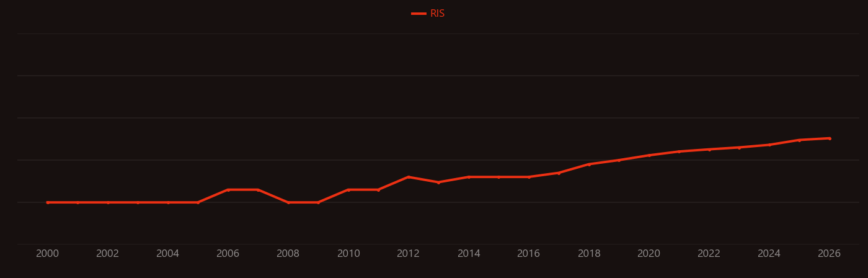Screen dimensions: 868x278
Task: Click the 2014 x-axis label
Action: point(469,254)
